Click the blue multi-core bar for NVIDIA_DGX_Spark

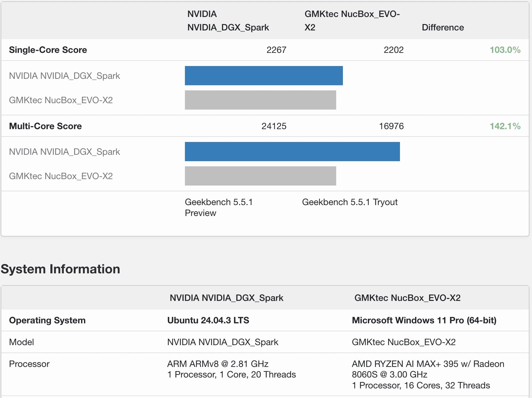click(x=292, y=152)
